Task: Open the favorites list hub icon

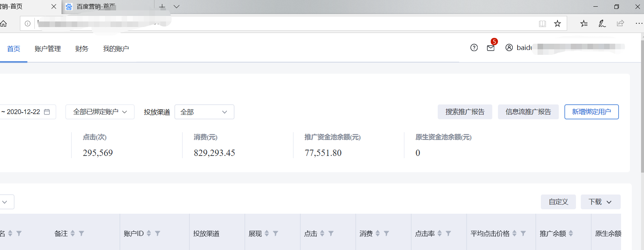Action: (x=584, y=24)
